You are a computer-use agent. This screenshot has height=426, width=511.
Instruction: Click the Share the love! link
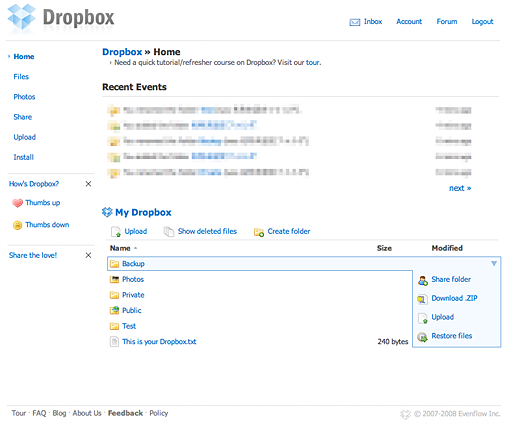(33, 255)
